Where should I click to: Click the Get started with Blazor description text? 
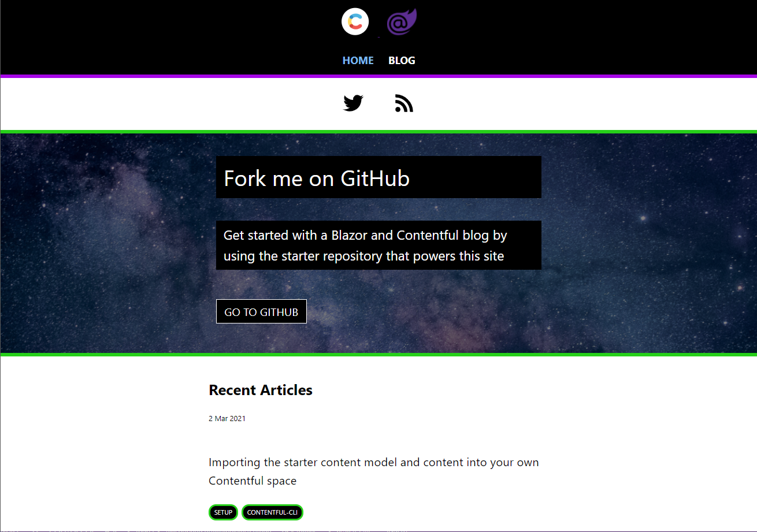(x=365, y=245)
